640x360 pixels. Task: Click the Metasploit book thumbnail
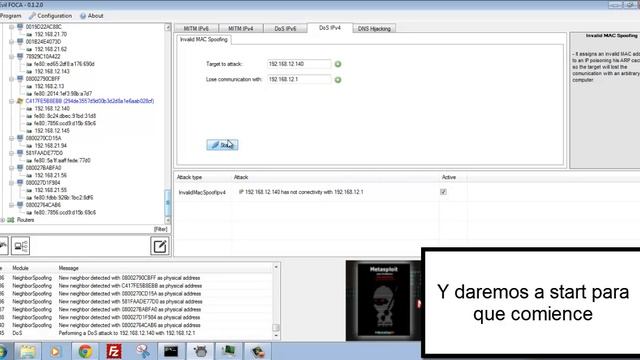(x=383, y=300)
